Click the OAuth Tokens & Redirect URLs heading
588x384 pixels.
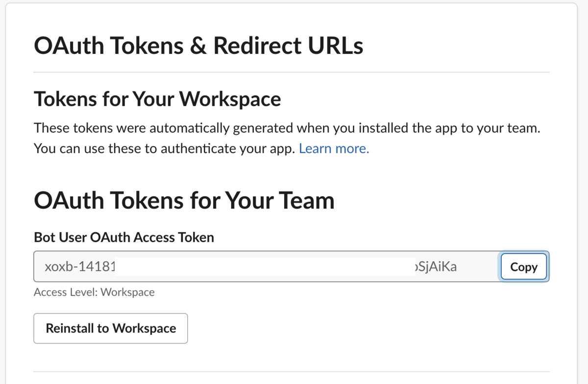(x=198, y=46)
